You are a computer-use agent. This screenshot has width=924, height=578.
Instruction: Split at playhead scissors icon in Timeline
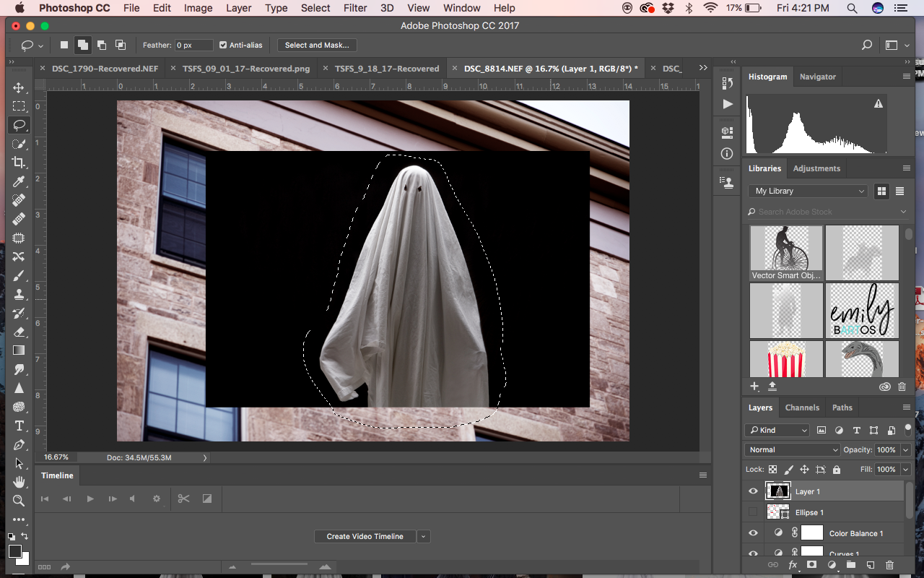pyautogui.click(x=183, y=499)
